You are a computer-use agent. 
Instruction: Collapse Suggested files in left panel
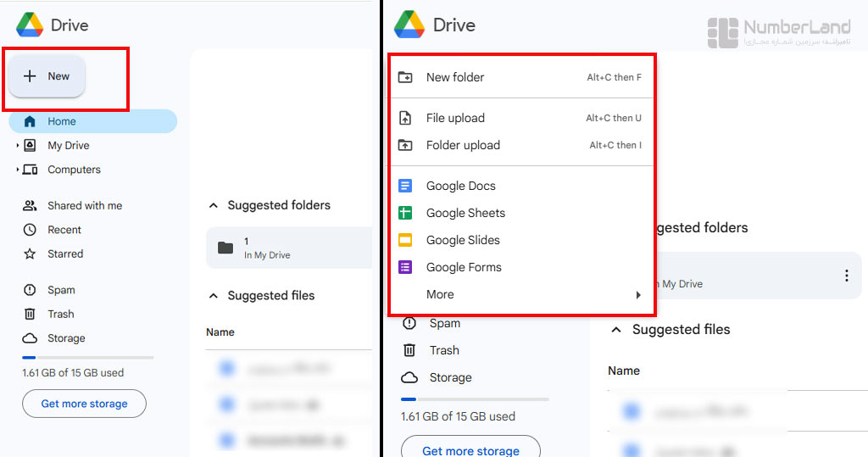point(213,296)
